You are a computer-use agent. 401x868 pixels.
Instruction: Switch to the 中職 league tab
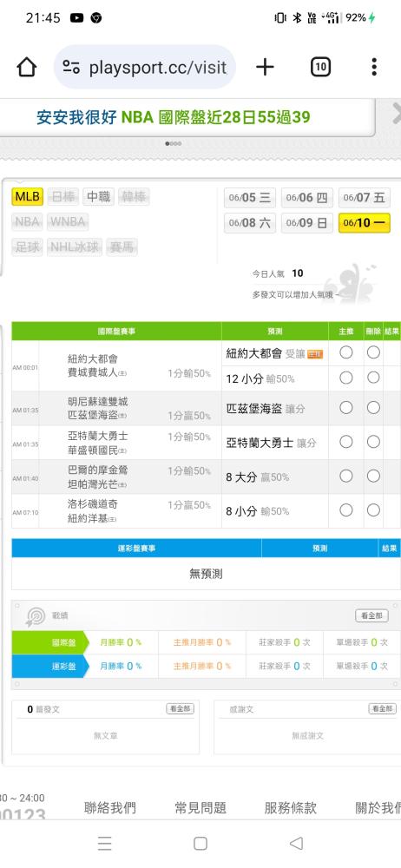pyautogui.click(x=98, y=196)
